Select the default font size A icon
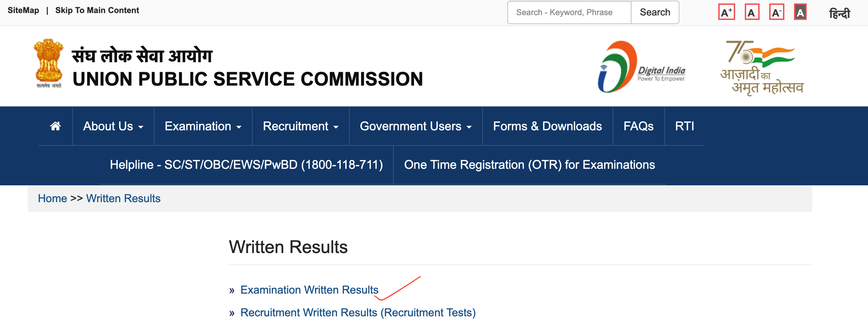The height and width of the screenshot is (328, 868). click(x=752, y=12)
